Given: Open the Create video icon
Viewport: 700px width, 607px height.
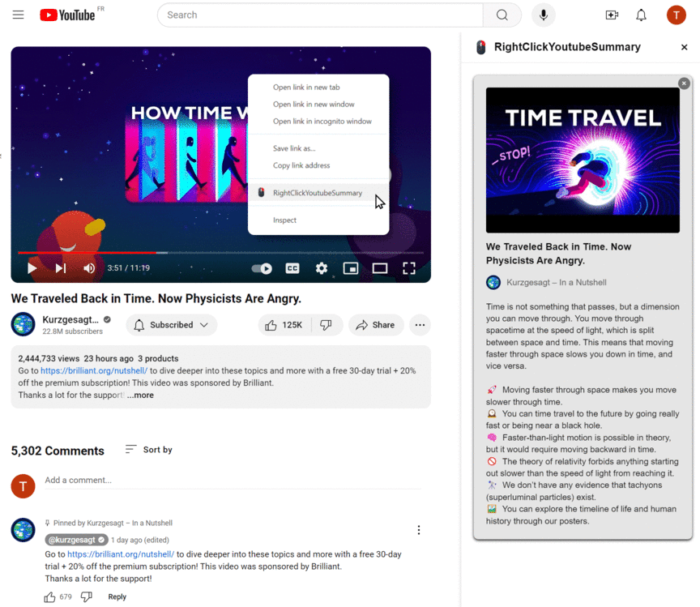Looking at the screenshot, I should pyautogui.click(x=612, y=15).
